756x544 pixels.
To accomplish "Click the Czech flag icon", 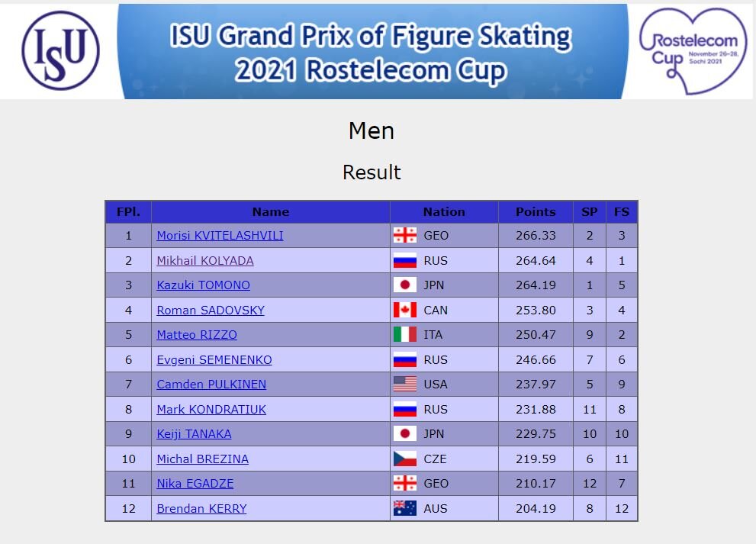I will [x=404, y=459].
